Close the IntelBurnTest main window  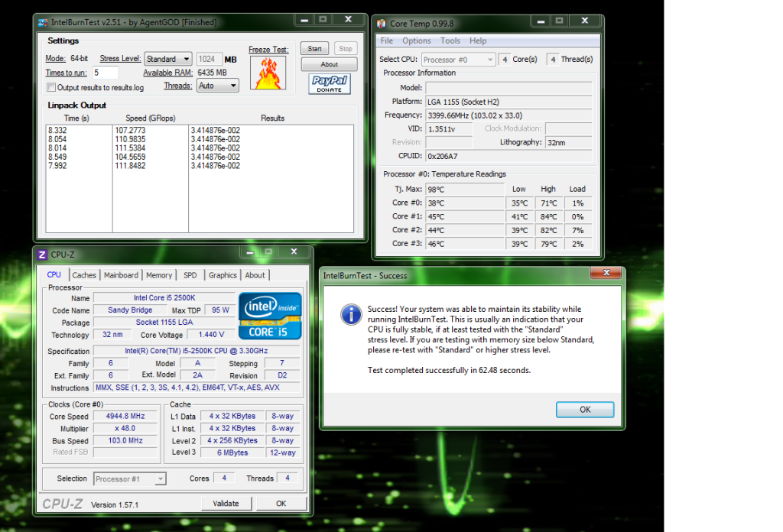349,19
